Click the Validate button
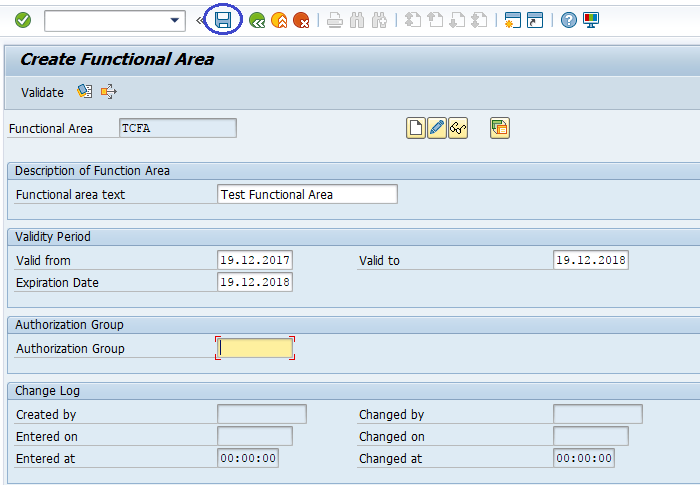The width and height of the screenshot is (700, 485). click(x=42, y=92)
